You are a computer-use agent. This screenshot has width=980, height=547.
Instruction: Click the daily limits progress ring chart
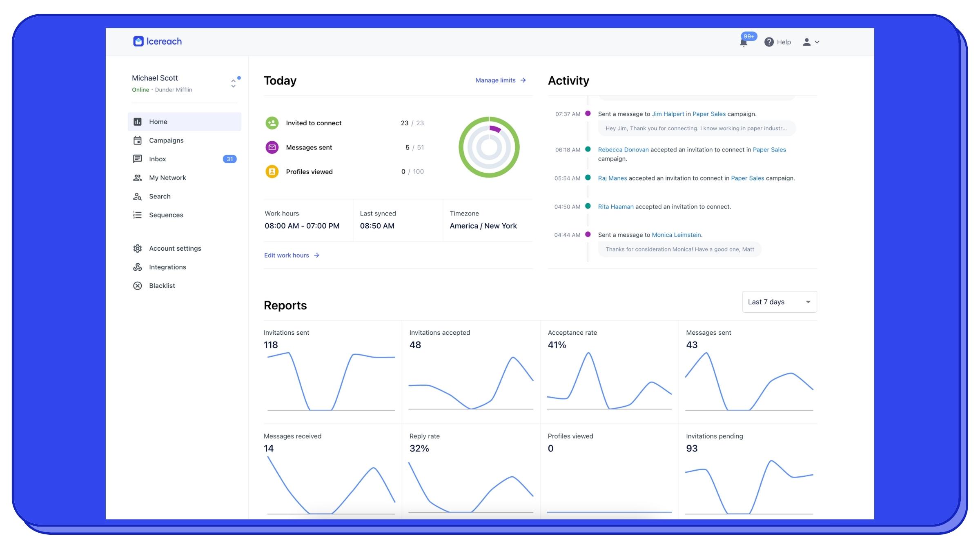coord(489,147)
